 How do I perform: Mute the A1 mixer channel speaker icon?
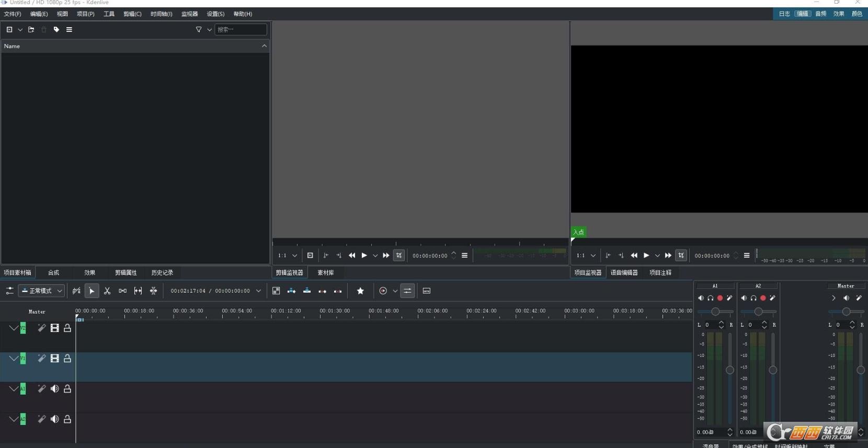click(x=701, y=298)
